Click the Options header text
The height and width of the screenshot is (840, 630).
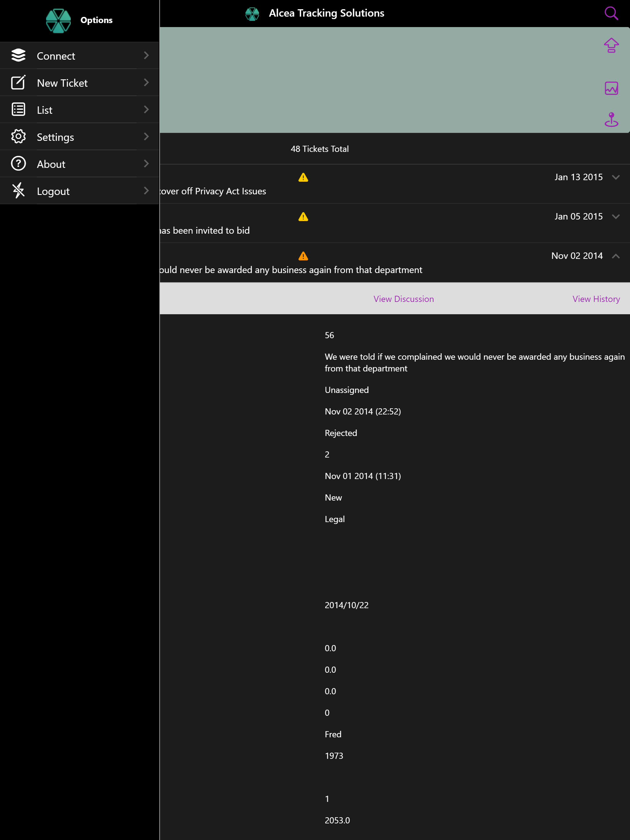97,20
